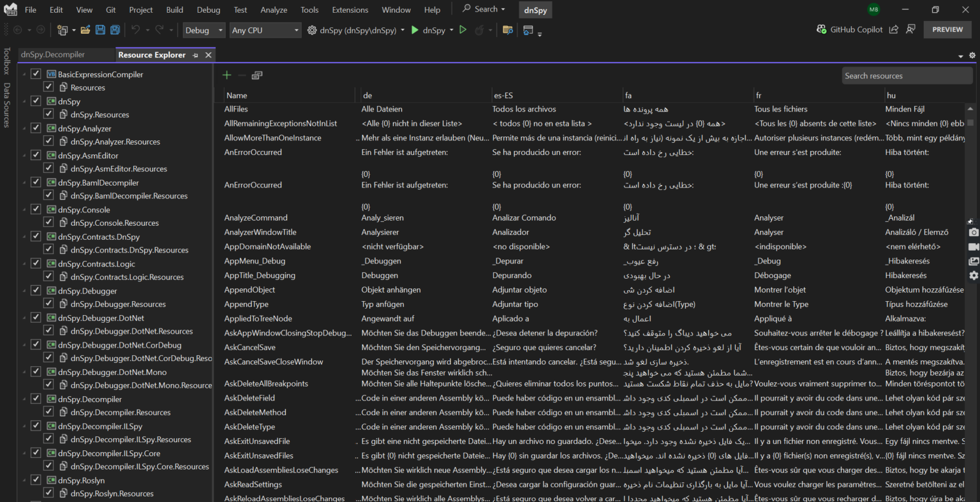Uncheck dnSpy.Debugger.Resources in the tree
The height and width of the screenshot is (502, 980).
click(48, 304)
